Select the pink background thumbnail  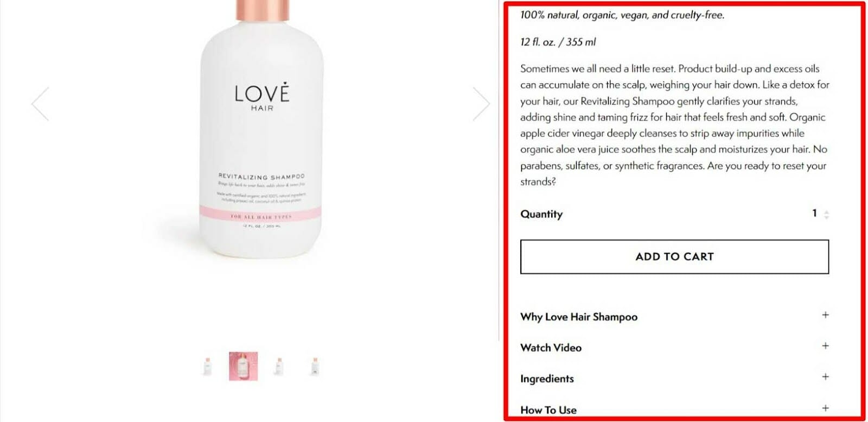point(243,366)
